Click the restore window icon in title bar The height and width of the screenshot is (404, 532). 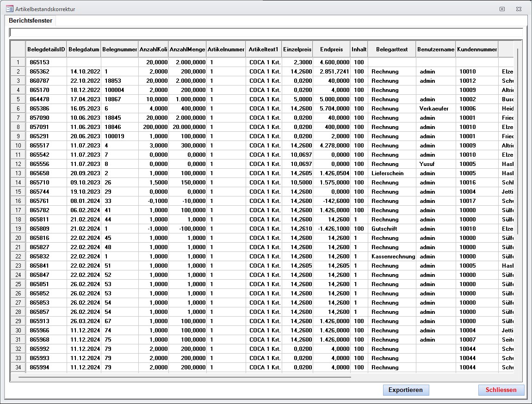502,9
